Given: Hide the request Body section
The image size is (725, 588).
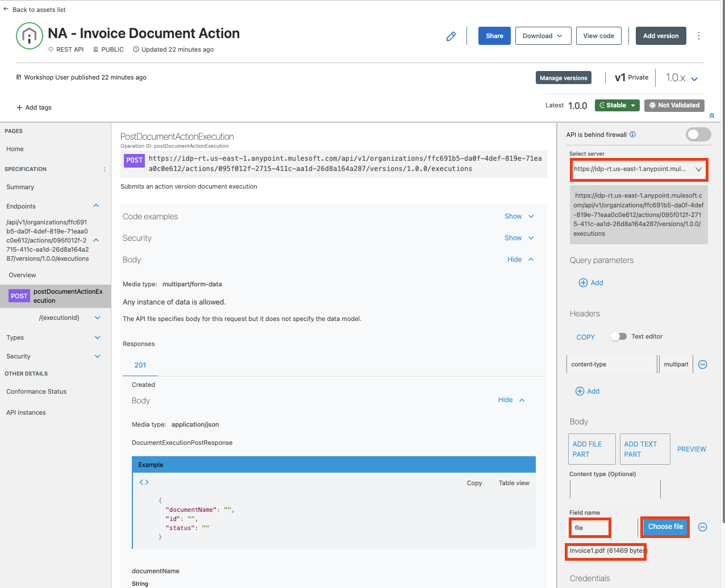Looking at the screenshot, I should 520,260.
